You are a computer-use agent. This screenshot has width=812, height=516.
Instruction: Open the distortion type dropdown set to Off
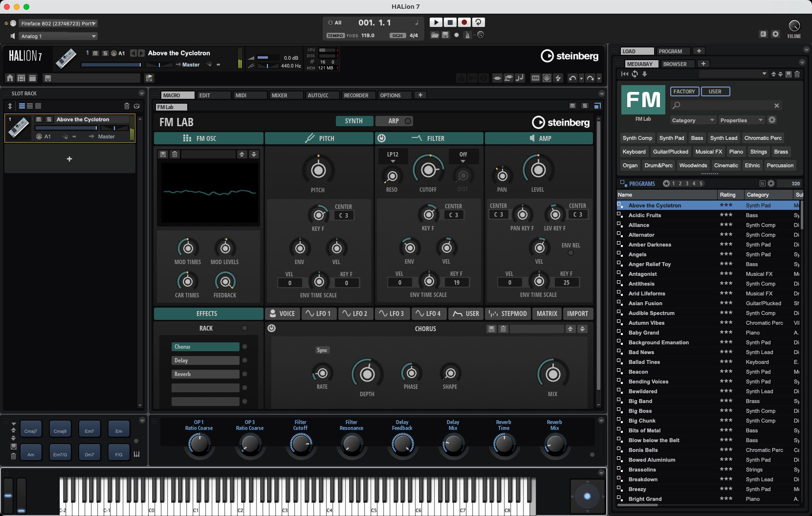tap(463, 157)
